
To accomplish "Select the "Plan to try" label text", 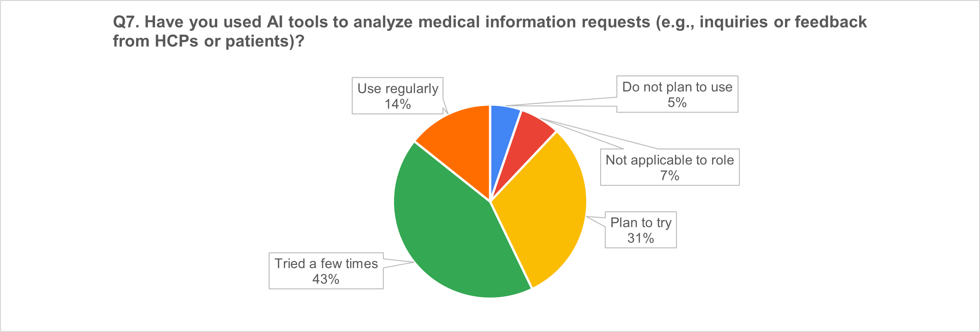I will pyautogui.click(x=641, y=223).
